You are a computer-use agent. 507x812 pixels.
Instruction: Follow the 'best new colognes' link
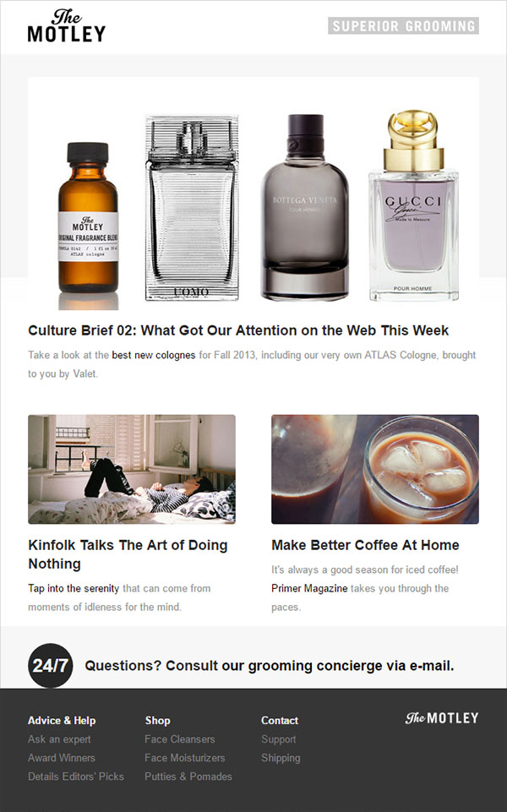tap(153, 355)
